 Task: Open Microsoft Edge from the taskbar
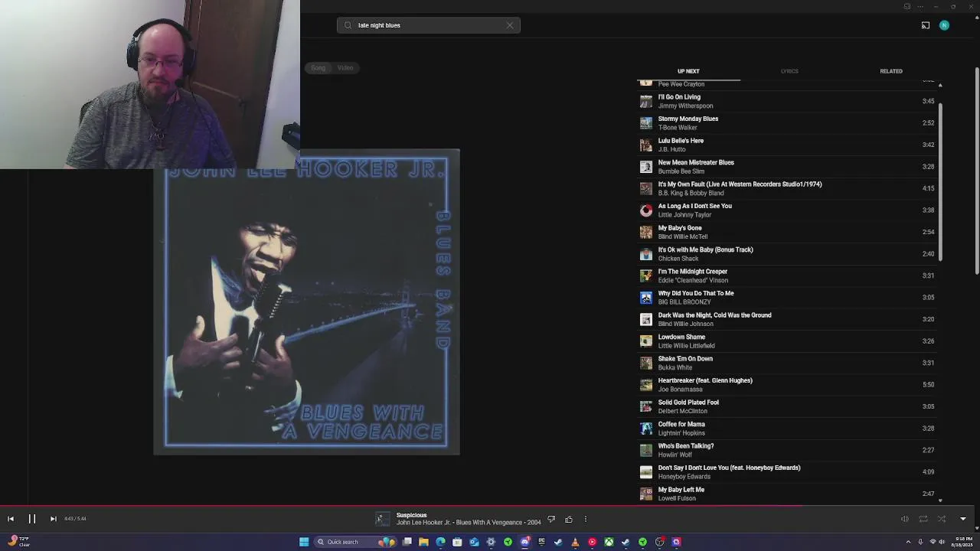point(440,542)
